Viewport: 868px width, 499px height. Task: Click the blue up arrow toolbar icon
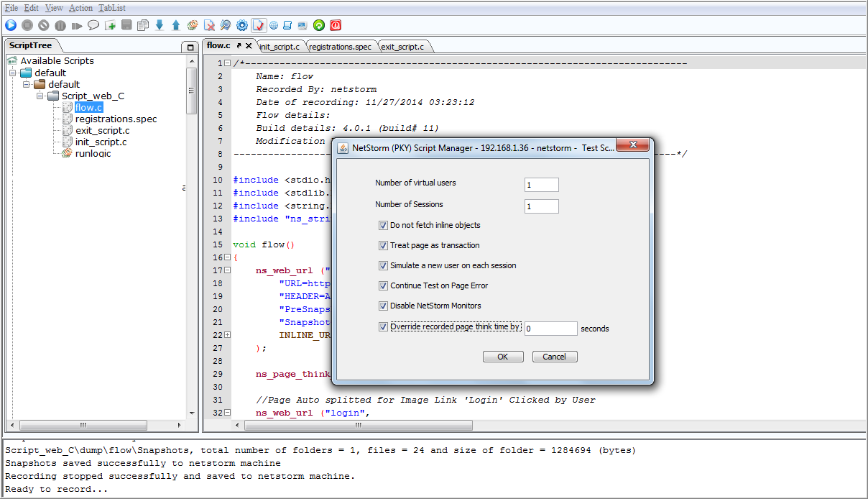pyautogui.click(x=176, y=25)
